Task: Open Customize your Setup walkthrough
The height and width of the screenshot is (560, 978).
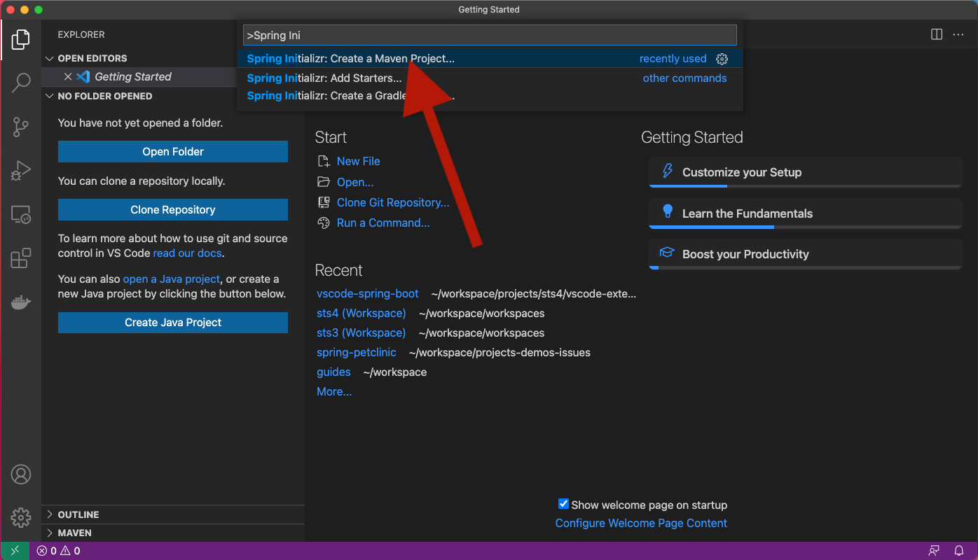Action: click(806, 172)
